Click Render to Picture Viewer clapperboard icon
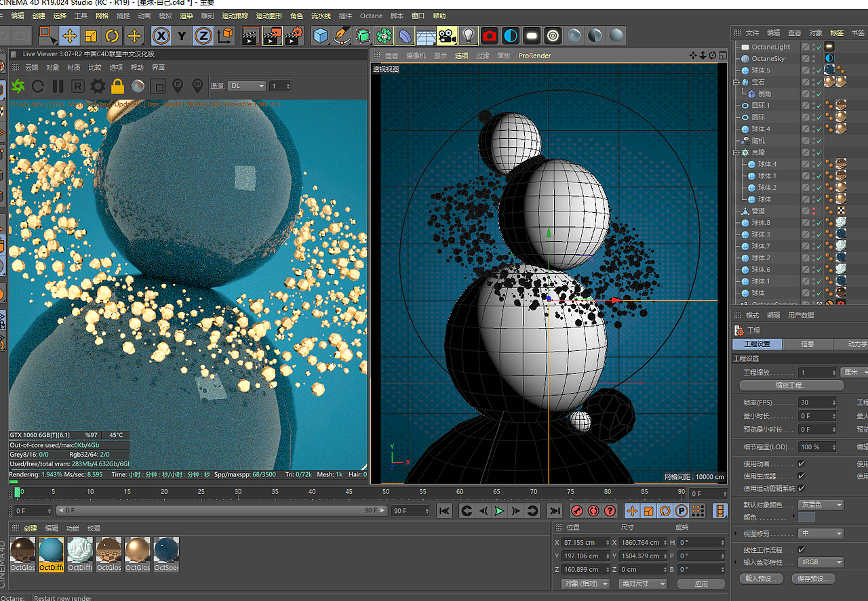Image resolution: width=868 pixels, height=601 pixels. coord(273,36)
